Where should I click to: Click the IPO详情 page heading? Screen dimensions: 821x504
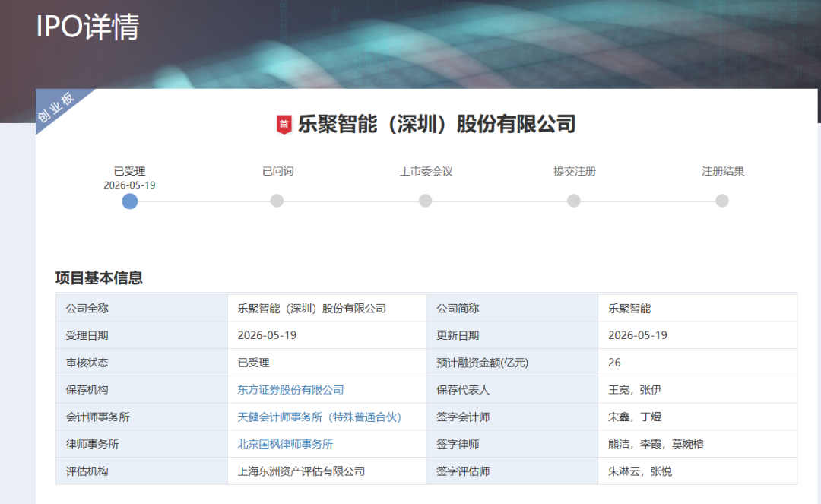[x=87, y=26]
